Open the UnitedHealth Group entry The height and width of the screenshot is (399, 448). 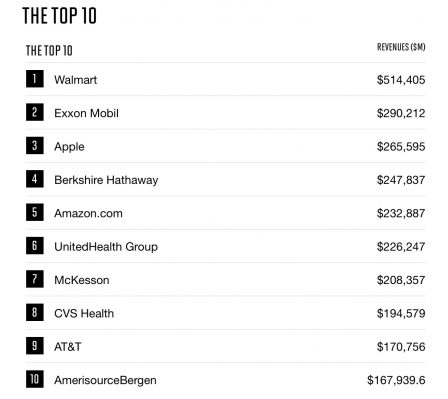click(106, 247)
